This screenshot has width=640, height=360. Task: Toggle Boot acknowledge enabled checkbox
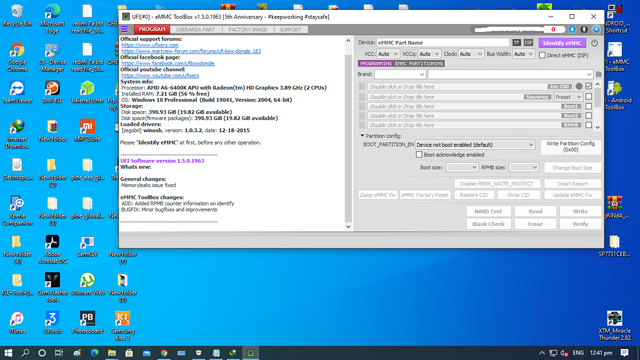[x=419, y=155]
